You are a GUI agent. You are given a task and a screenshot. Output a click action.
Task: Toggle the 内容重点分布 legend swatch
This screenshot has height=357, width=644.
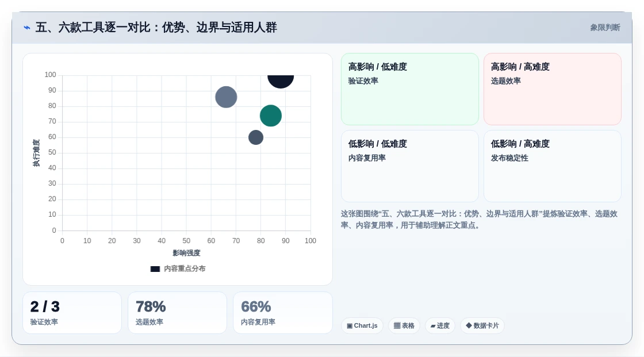[x=155, y=269]
